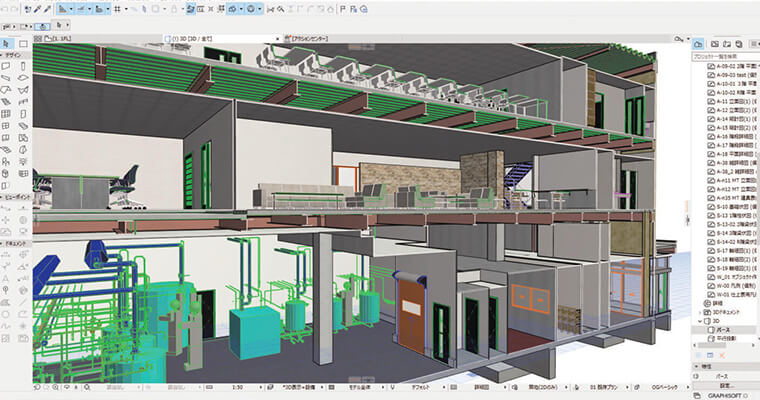The image size is (760, 400).
Task: Select the Wall tool in Design toolbox
Action: (7, 66)
